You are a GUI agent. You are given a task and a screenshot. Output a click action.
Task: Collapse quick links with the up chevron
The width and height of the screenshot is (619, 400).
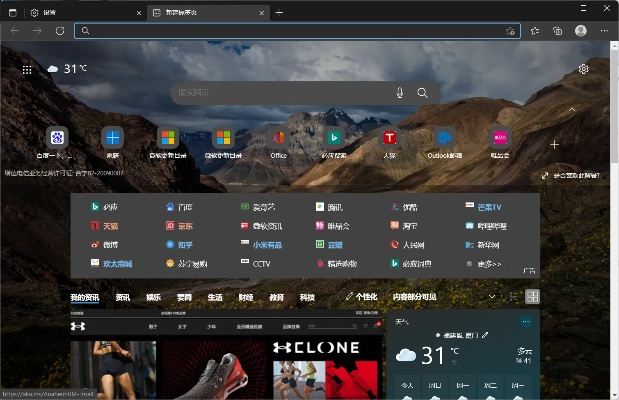(x=572, y=109)
